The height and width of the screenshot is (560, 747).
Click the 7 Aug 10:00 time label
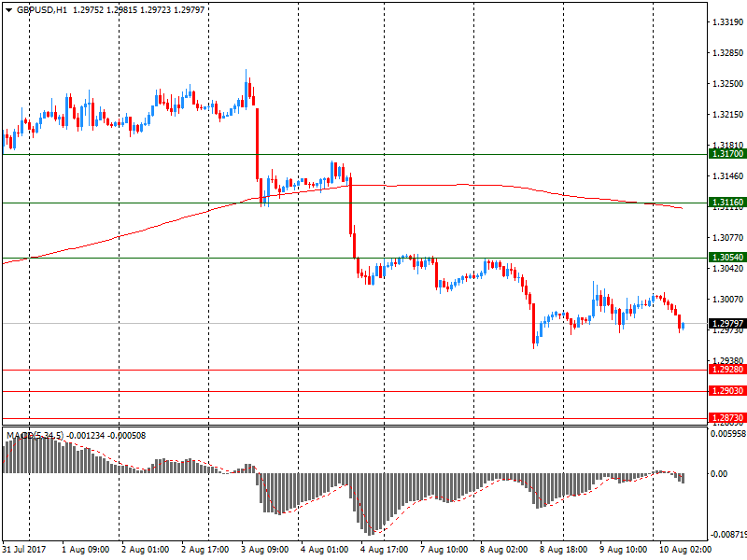(x=444, y=550)
